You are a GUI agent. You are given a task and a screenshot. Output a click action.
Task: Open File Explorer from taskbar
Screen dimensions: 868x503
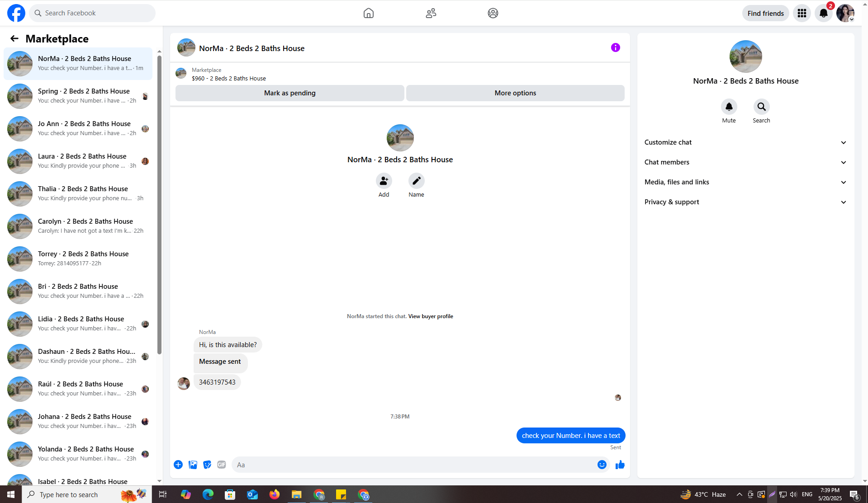point(297,494)
